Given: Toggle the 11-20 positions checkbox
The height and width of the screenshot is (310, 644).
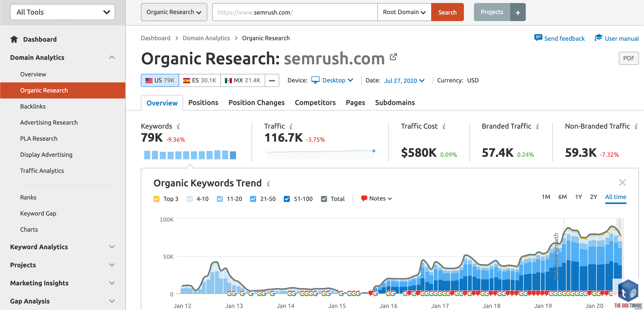Looking at the screenshot, I should click(x=220, y=199).
